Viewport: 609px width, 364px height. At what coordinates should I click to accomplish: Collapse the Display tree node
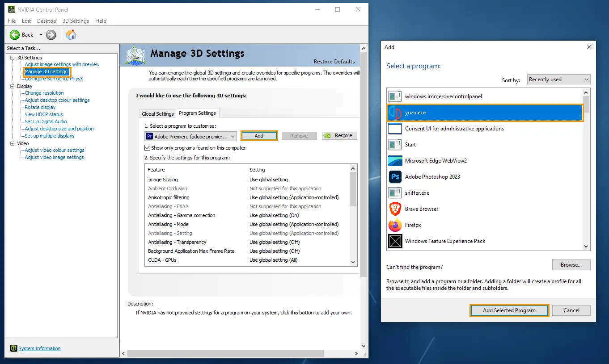coord(13,86)
